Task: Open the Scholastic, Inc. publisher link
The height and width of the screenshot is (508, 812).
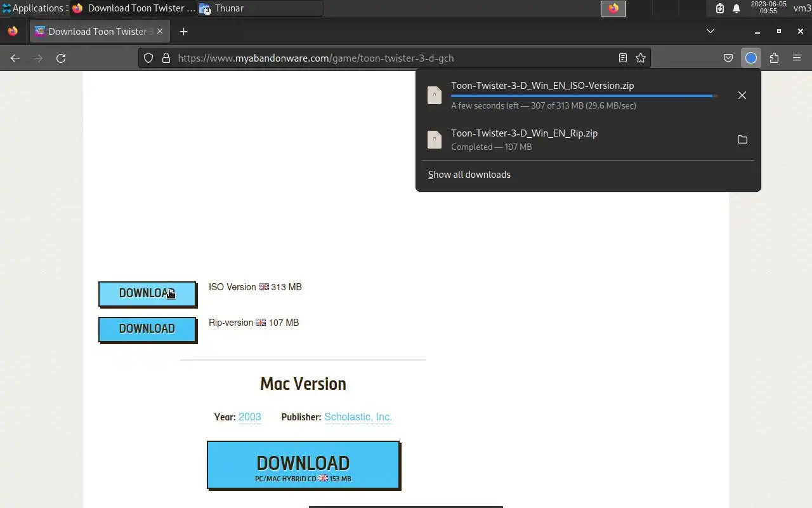Action: [x=358, y=417]
